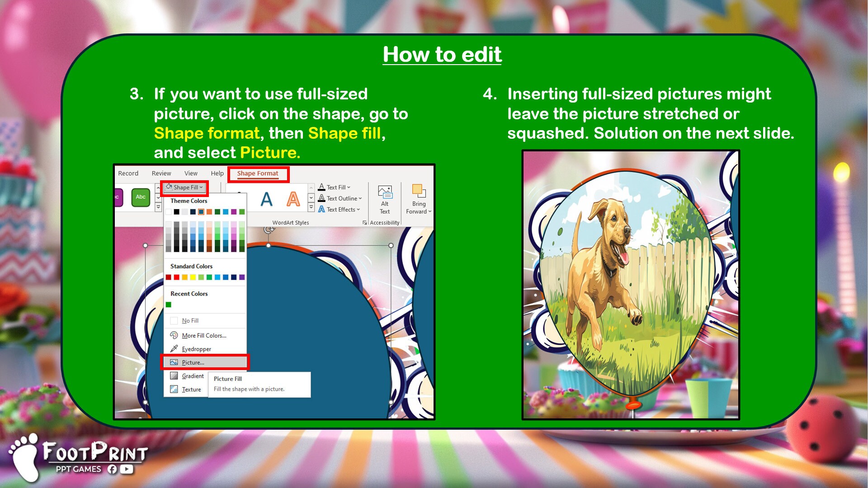Screen dimensions: 868x488
Task: Open the Text Outline dropdown
Action: tap(360, 198)
